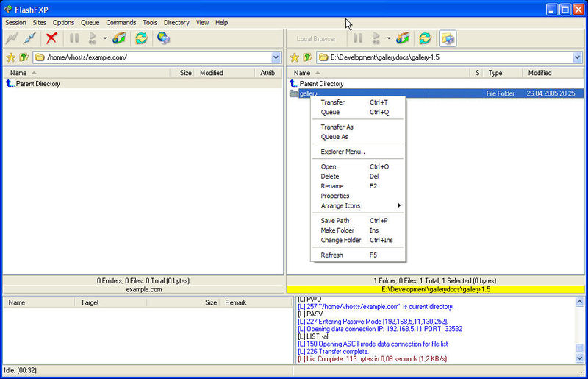
Task: Click the Switch to Local Browser globe icon
Action: [x=163, y=38]
